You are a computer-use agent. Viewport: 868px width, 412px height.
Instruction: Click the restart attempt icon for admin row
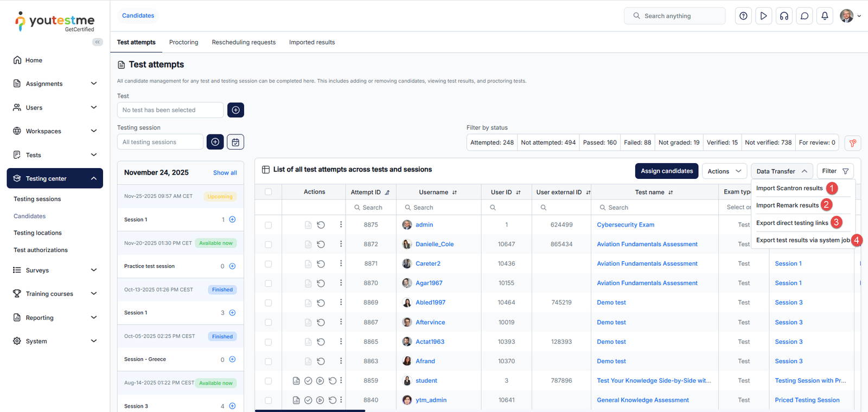(321, 225)
